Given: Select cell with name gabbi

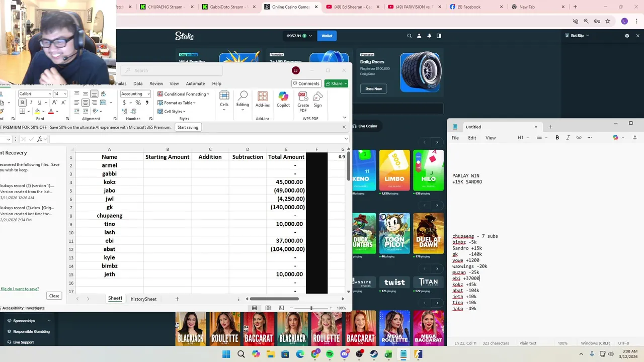Looking at the screenshot, I should pyautogui.click(x=109, y=173).
